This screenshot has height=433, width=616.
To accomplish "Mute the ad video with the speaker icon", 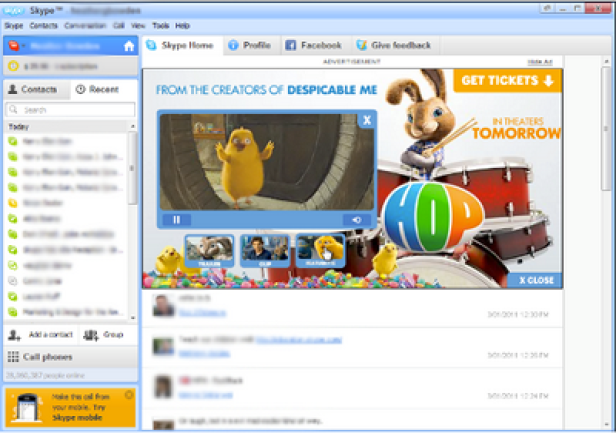I will pos(357,220).
